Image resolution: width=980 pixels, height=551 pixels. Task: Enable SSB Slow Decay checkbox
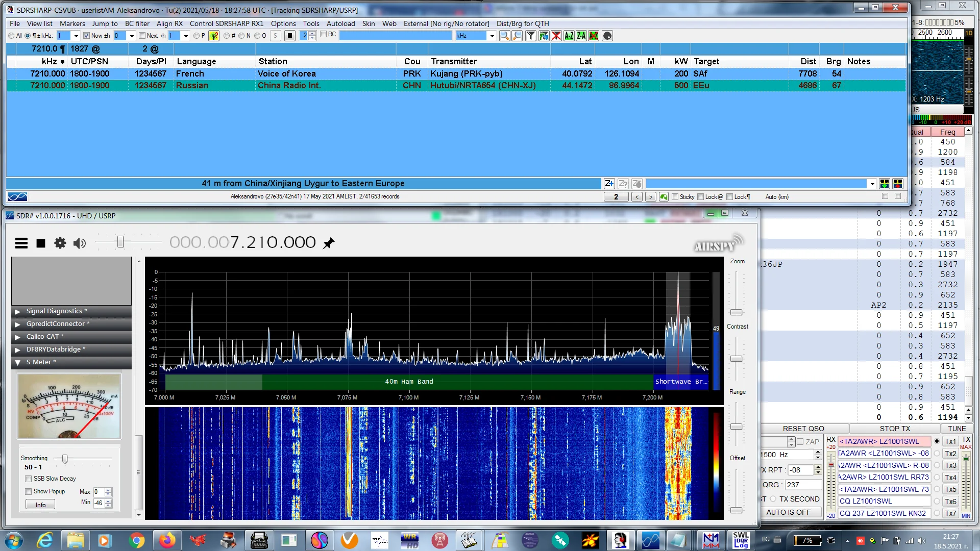click(x=29, y=479)
